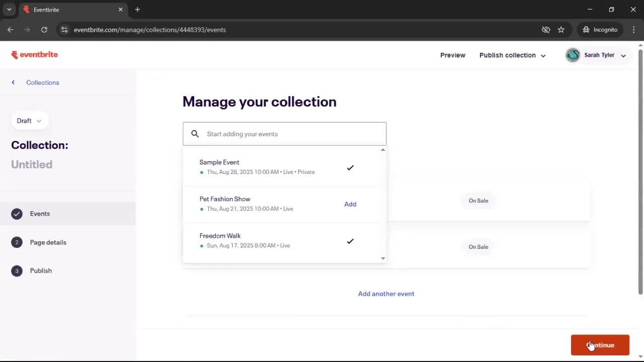This screenshot has width=644, height=362.
Task: Reload the page
Action: coord(44,30)
